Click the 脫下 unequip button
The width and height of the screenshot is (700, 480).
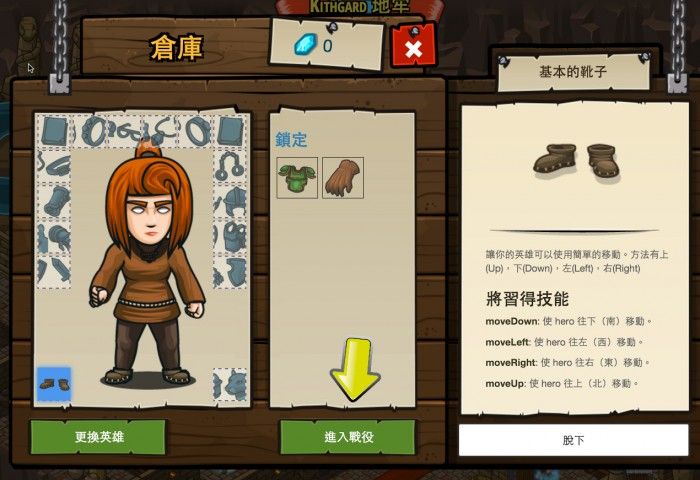coord(574,440)
